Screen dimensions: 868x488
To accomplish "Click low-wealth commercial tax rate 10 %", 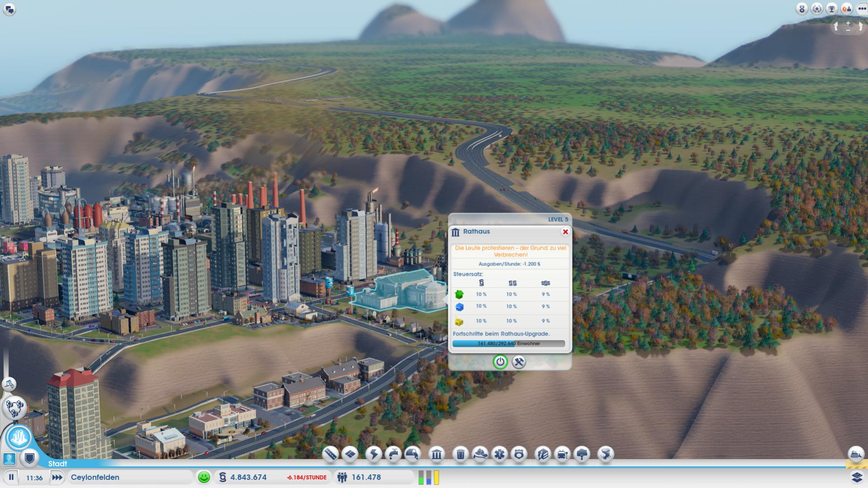I will point(481,306).
